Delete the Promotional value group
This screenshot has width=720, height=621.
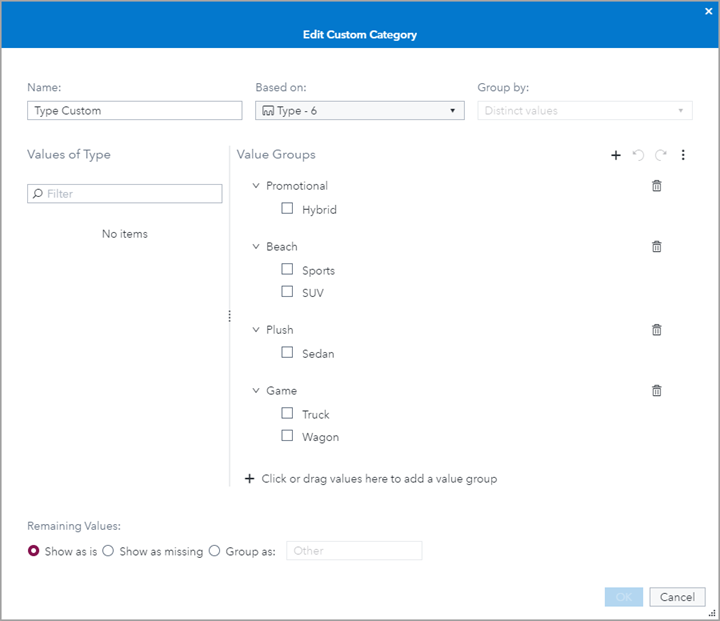tap(657, 186)
